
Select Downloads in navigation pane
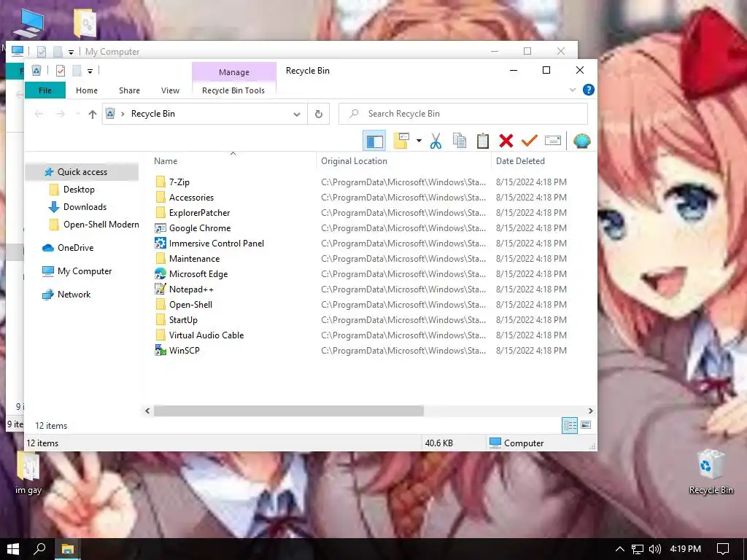[85, 207]
